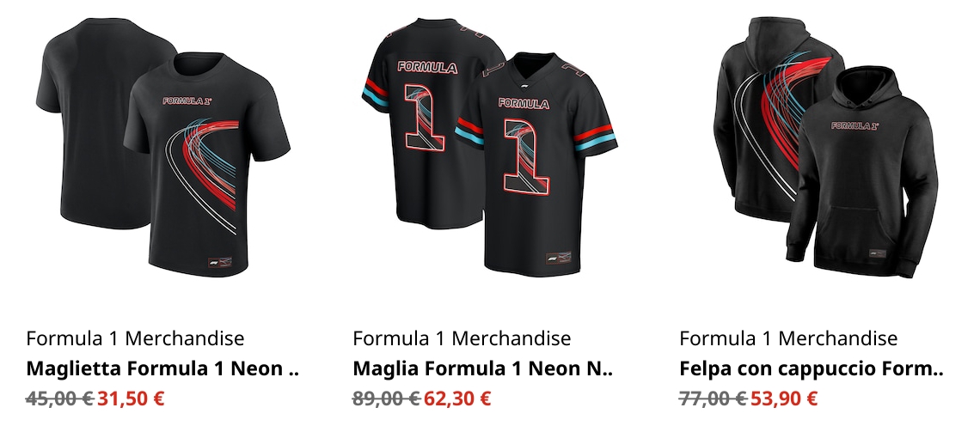Click the 62,30 € sale price
The width and height of the screenshot is (980, 432).
[x=457, y=399]
